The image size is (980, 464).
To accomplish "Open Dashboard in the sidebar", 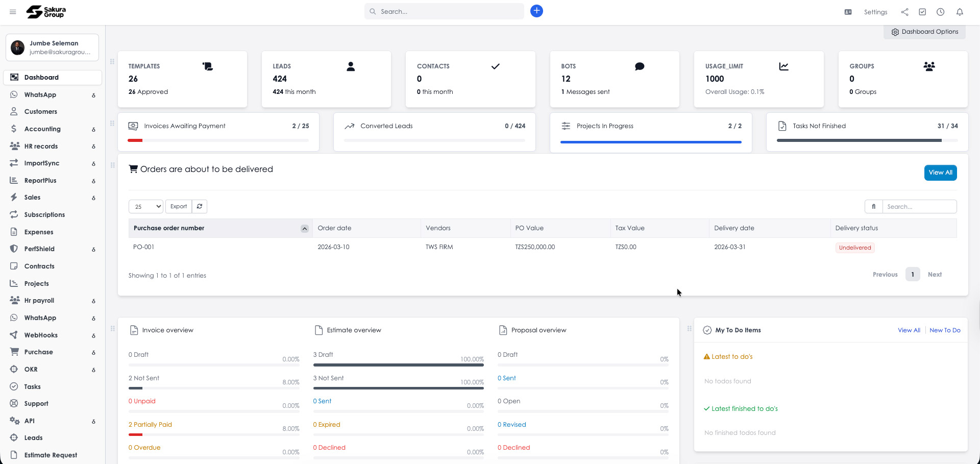I will point(53,78).
